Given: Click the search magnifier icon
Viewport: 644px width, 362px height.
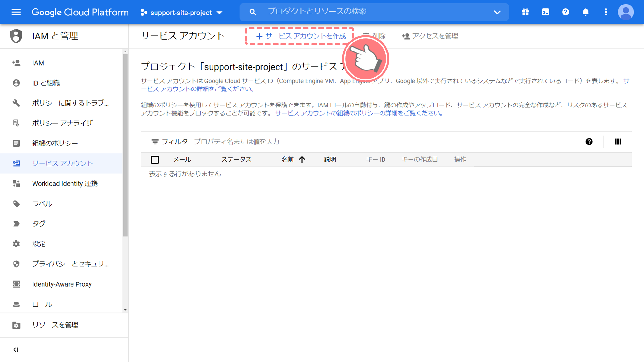Looking at the screenshot, I should (253, 12).
